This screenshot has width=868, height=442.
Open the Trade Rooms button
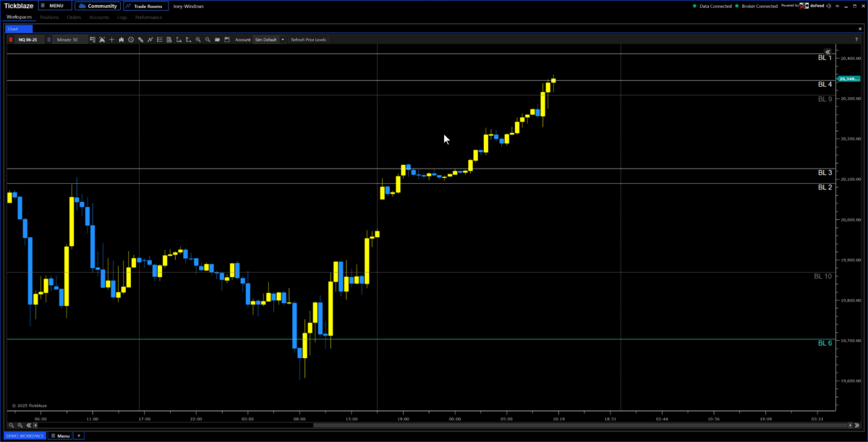146,6
